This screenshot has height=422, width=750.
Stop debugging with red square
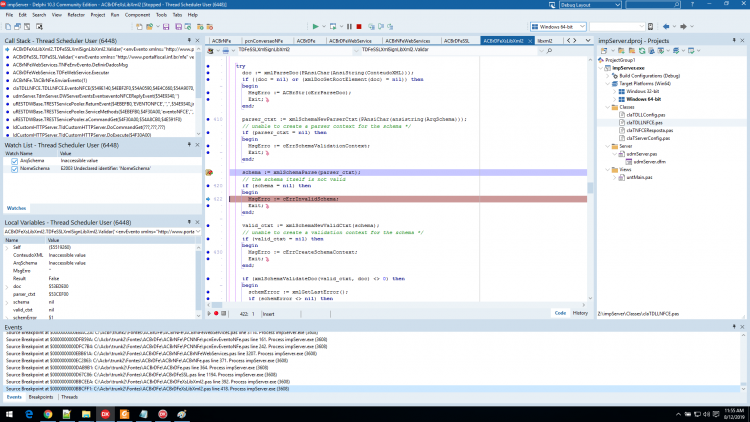(x=359, y=27)
